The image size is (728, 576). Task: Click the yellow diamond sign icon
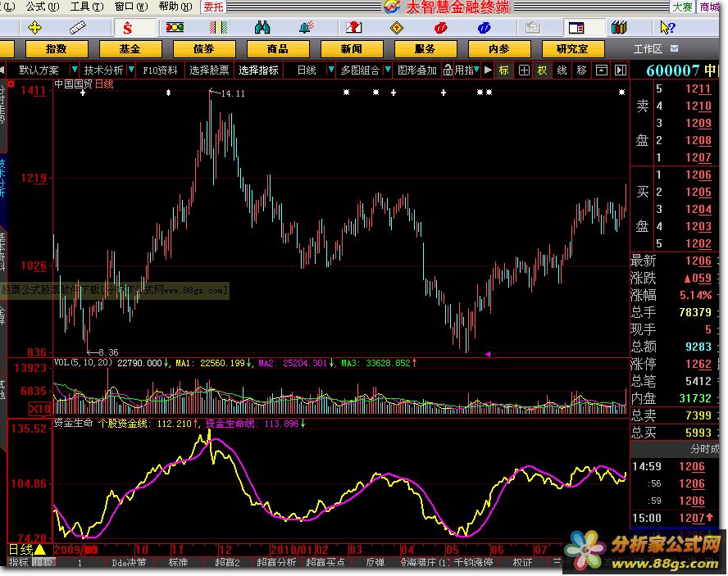pos(397,28)
